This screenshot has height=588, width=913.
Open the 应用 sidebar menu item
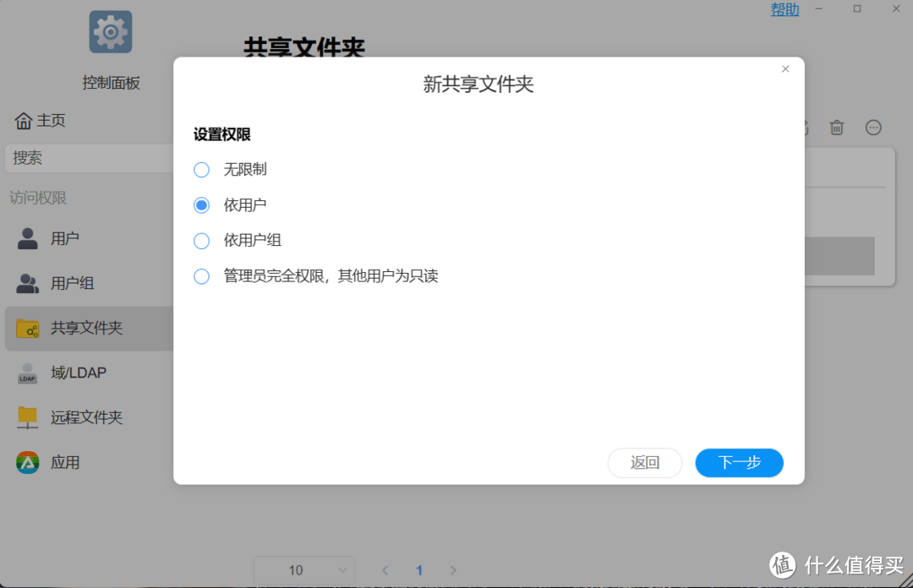pos(89,463)
